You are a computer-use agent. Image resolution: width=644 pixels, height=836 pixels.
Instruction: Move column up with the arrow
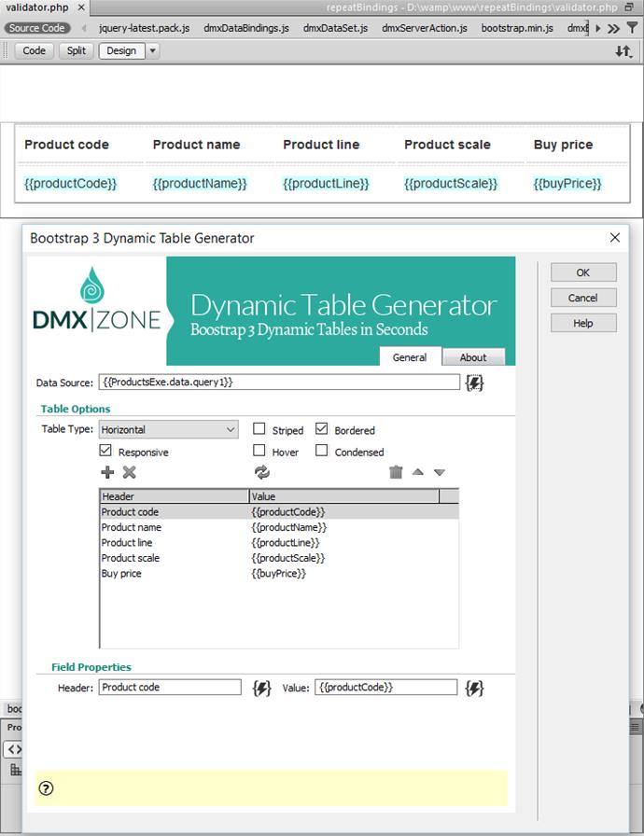coord(418,472)
